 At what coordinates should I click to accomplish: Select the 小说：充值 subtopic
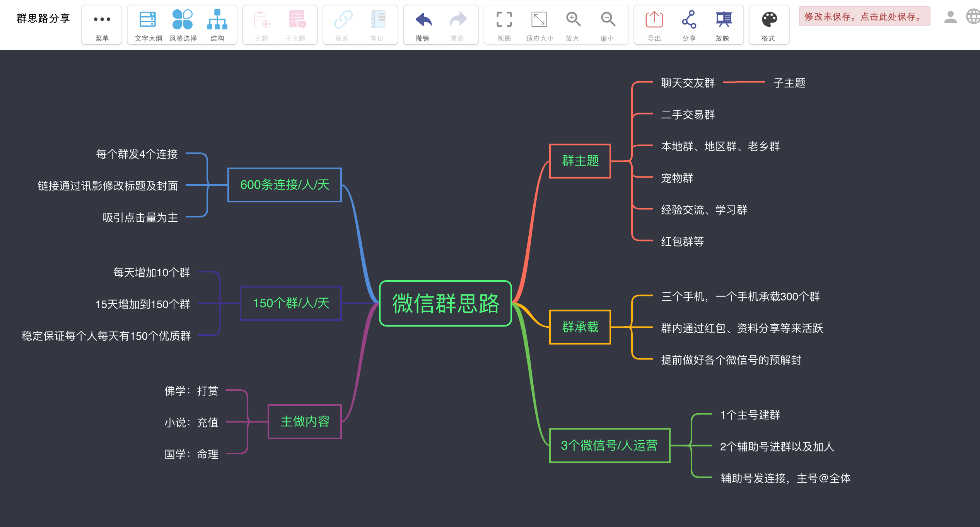pyautogui.click(x=191, y=423)
